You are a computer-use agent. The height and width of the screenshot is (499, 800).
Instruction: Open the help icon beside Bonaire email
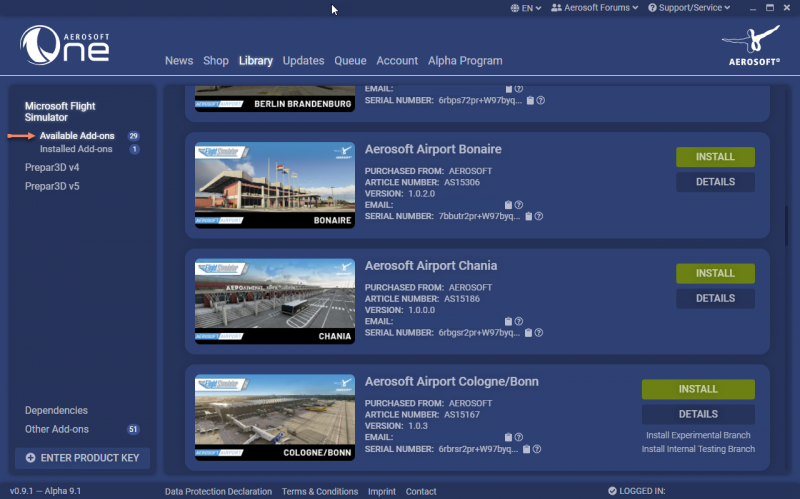[x=519, y=205]
